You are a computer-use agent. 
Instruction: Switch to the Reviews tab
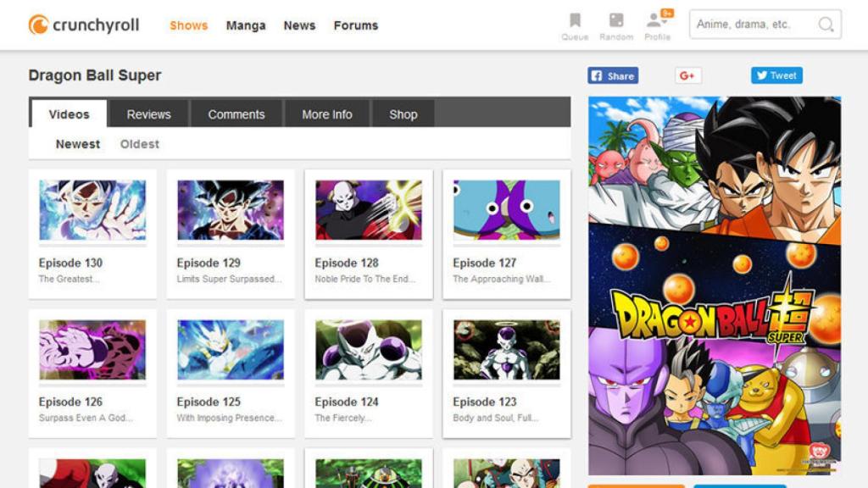point(148,114)
